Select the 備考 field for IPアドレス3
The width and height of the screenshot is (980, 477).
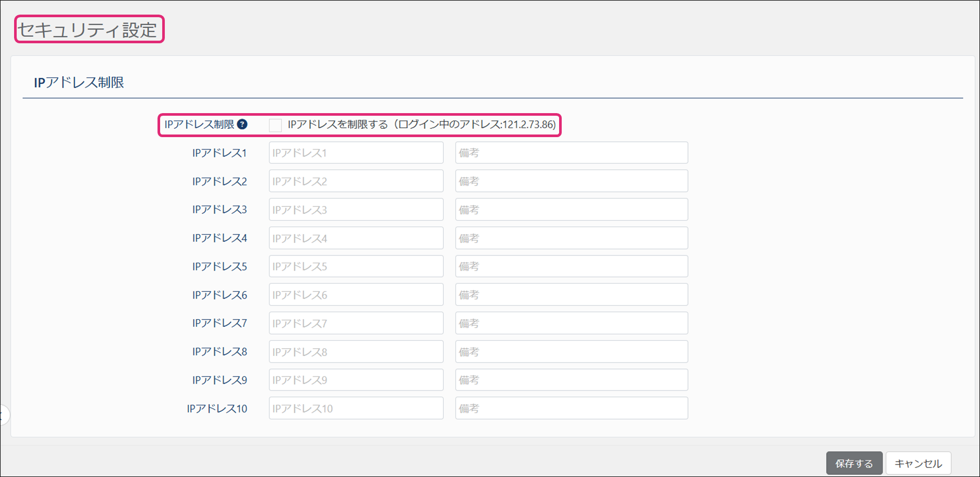point(571,210)
